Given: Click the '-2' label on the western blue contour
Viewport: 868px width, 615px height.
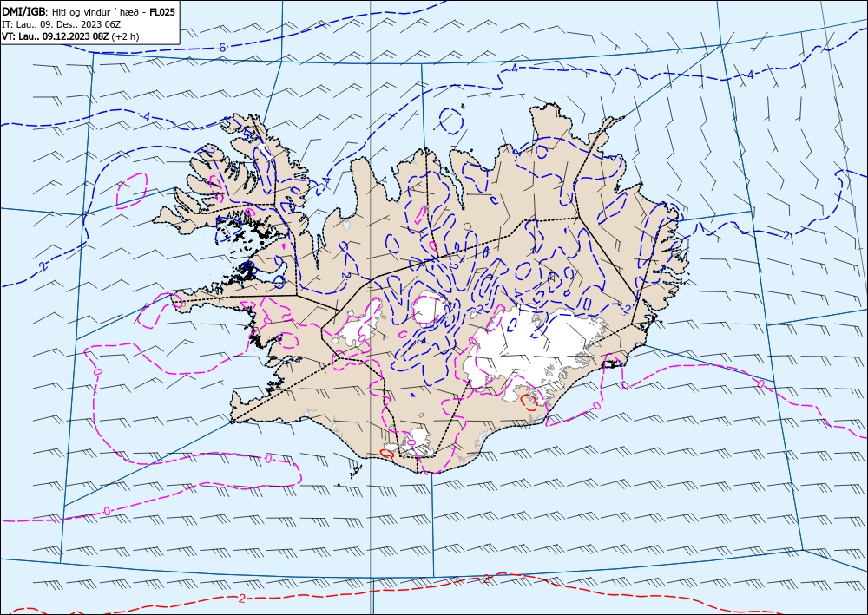Looking at the screenshot, I should coord(42,266).
